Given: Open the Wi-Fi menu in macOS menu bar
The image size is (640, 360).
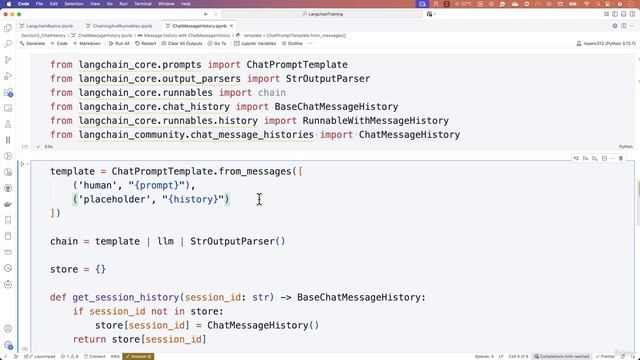Looking at the screenshot, I should point(587,4).
